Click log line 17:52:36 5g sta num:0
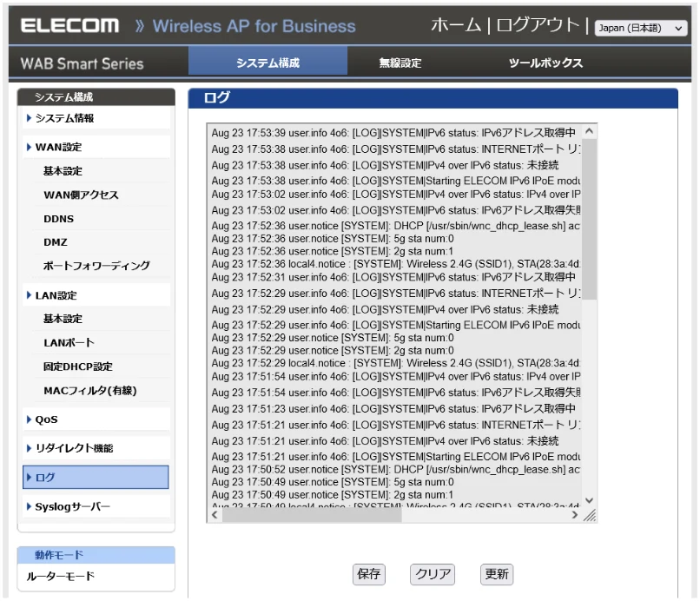This screenshot has width=700, height=601. click(x=332, y=239)
